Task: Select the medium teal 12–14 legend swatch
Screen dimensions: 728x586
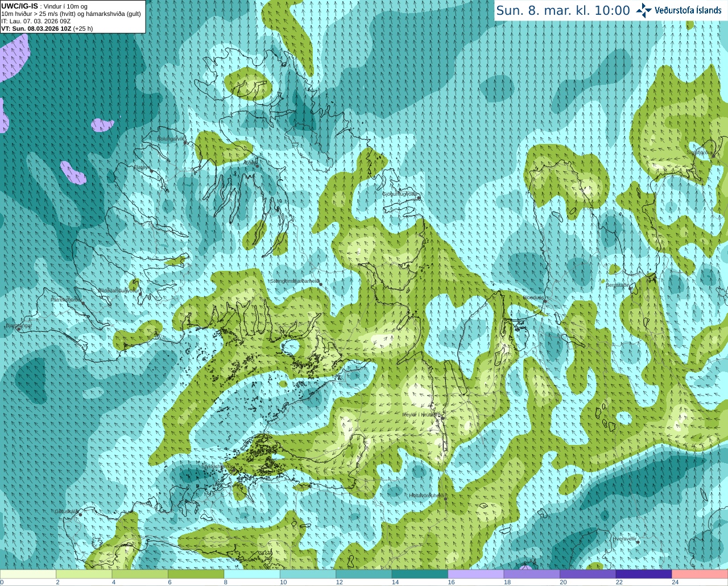Action: click(364, 574)
